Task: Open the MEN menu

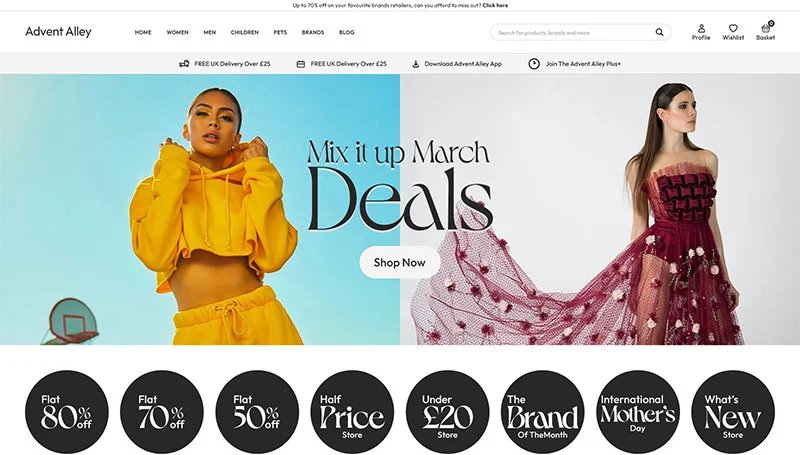Action: pyautogui.click(x=210, y=32)
